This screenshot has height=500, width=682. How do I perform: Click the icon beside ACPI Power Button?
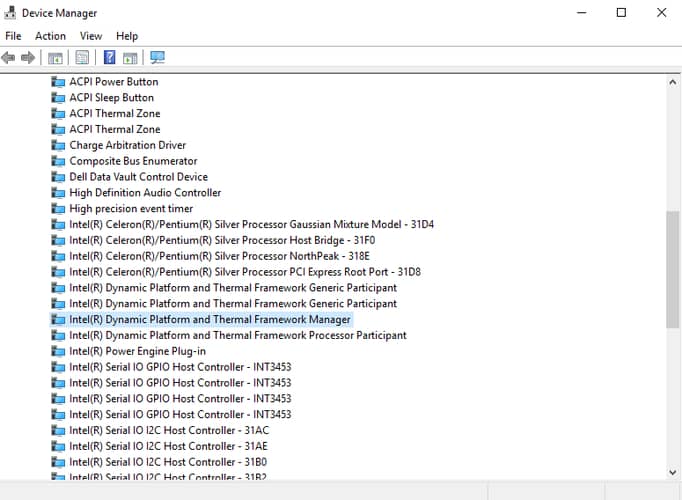coord(58,82)
